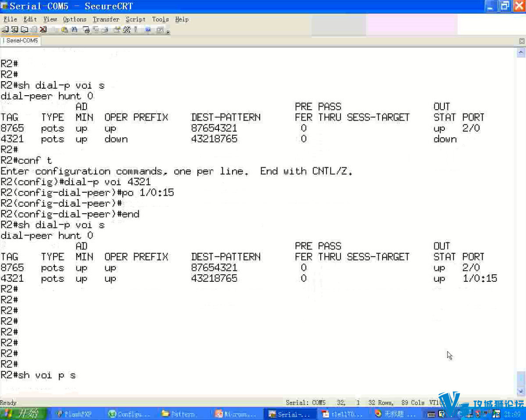Click the terminal scrollbar up arrow
This screenshot has width=526, height=420.
point(521,52)
